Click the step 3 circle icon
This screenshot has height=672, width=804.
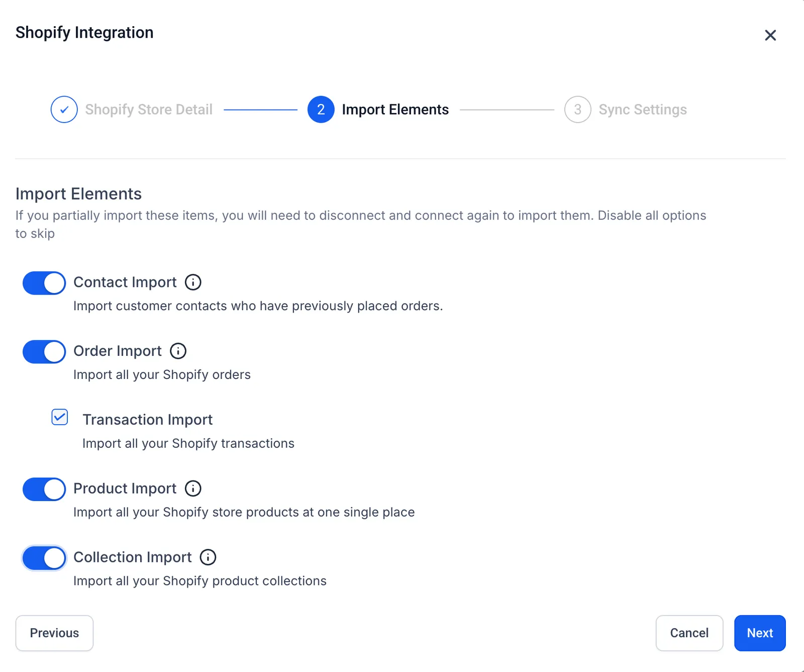(578, 110)
